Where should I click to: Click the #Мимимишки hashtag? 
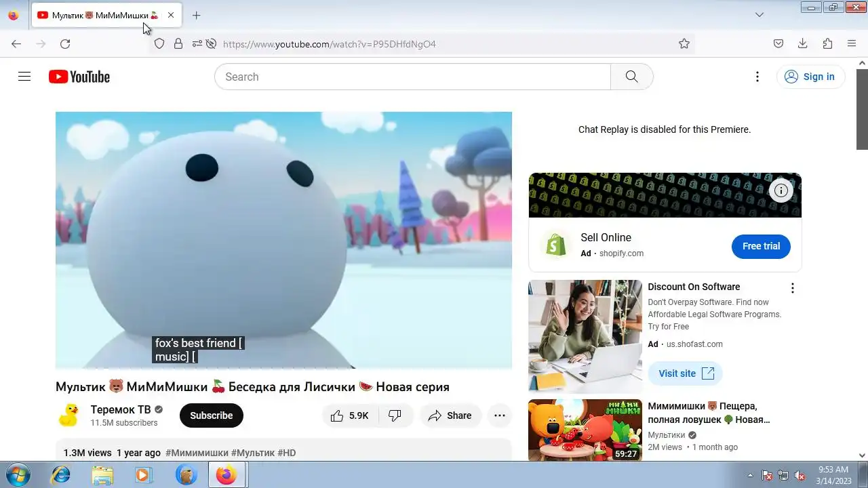pos(197,453)
